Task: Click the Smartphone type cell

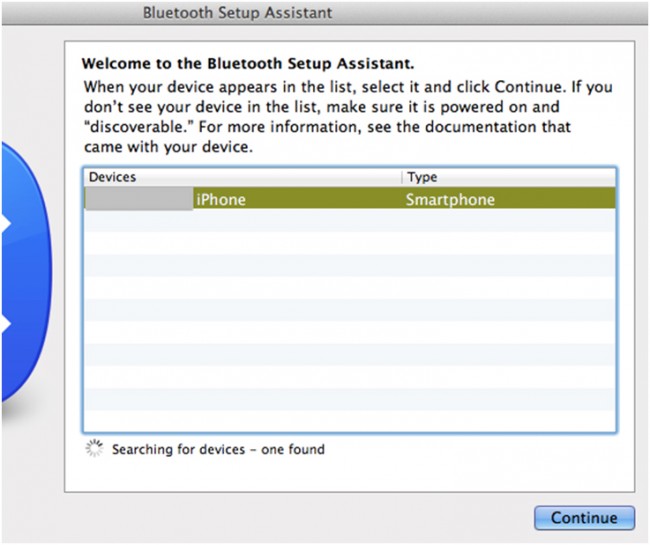Action: 450,200
